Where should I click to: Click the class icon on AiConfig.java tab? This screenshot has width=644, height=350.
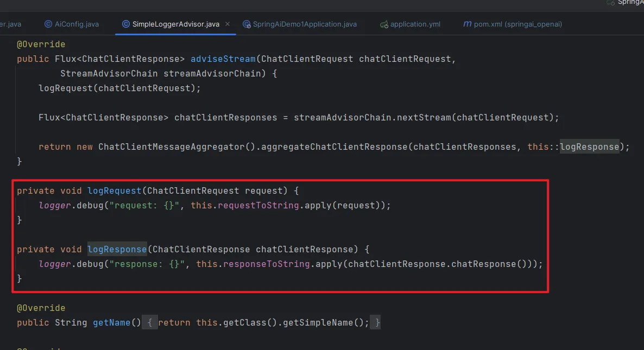[x=48, y=24]
